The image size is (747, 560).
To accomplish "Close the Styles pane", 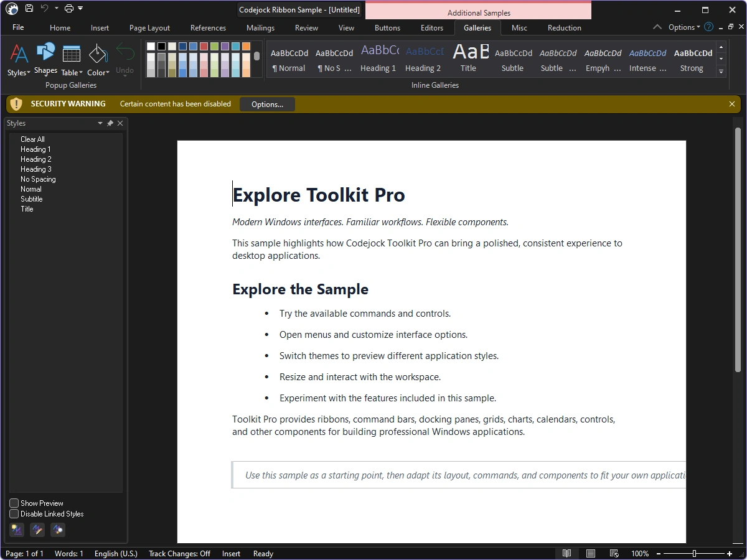I will tap(120, 123).
